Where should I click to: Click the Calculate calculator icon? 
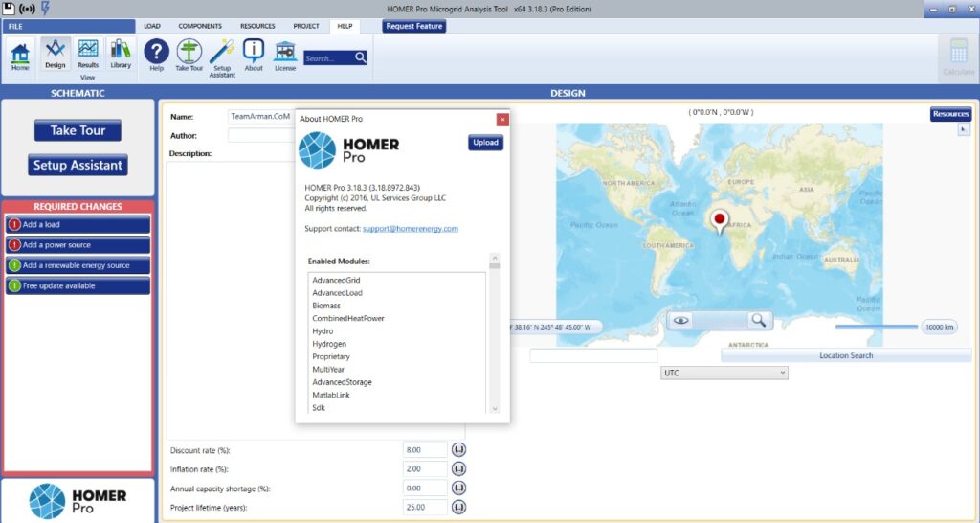click(x=959, y=52)
